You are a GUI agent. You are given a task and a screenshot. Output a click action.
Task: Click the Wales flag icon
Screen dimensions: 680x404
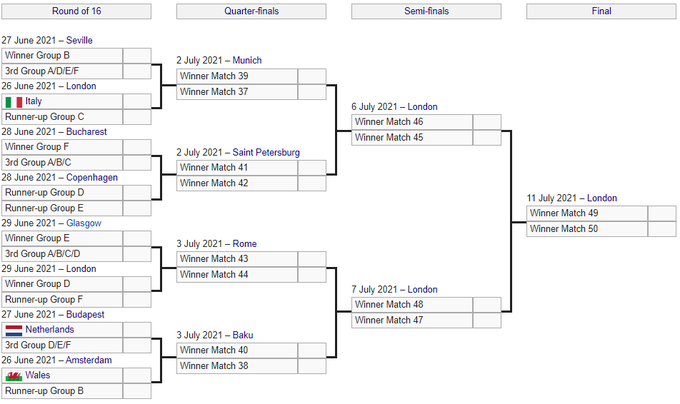point(14,375)
